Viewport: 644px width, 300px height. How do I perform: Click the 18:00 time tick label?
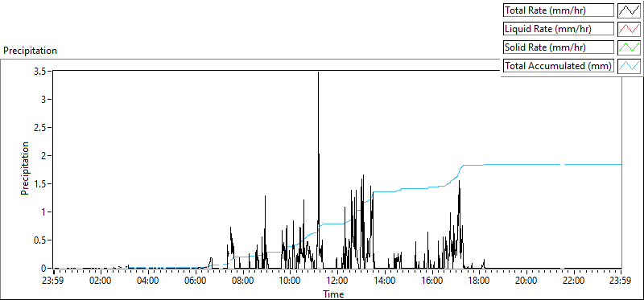tap(479, 281)
